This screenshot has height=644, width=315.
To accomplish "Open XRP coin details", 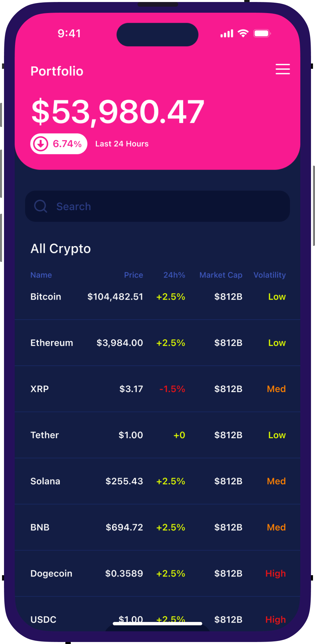I will coord(40,389).
